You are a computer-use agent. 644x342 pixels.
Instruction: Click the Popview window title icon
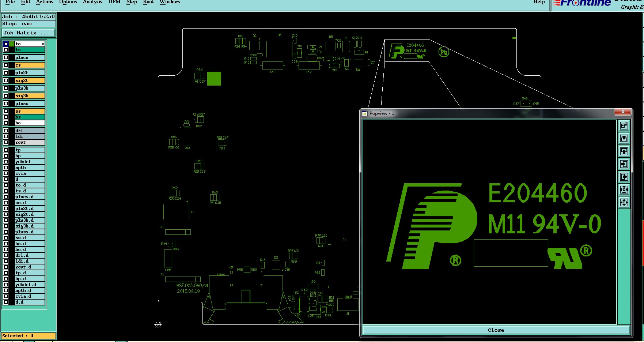pyautogui.click(x=364, y=113)
